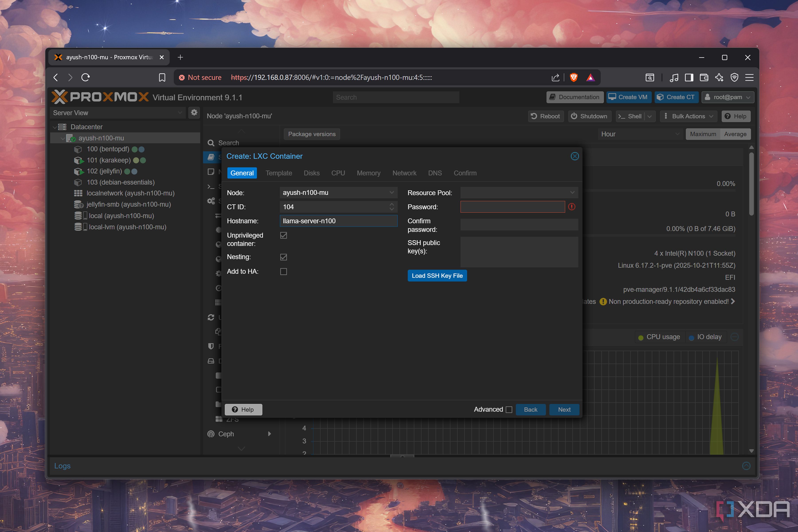Click the Package versions button

311,134
